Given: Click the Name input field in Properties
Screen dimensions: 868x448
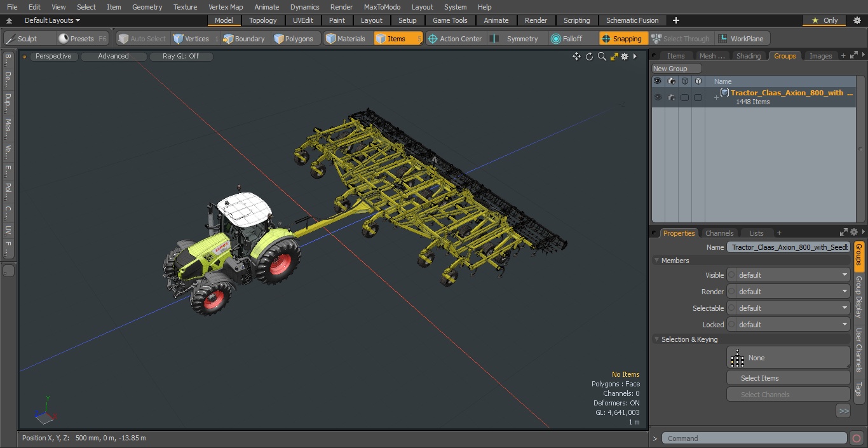Looking at the screenshot, I should [x=788, y=247].
